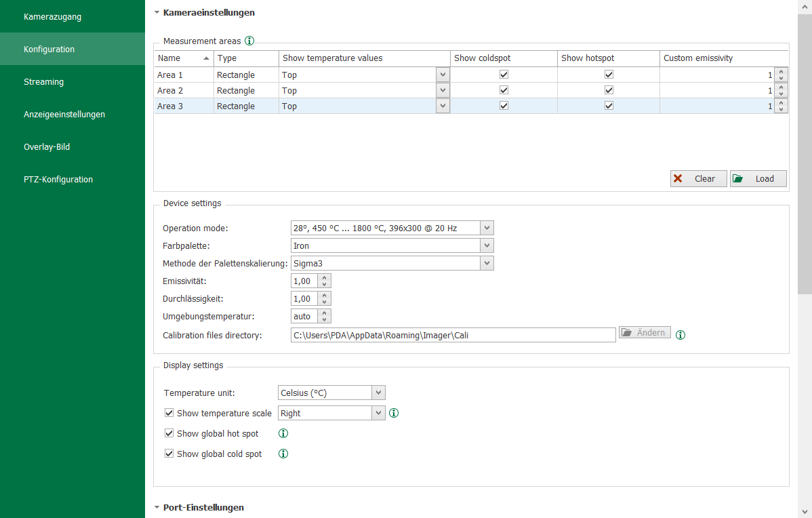
Task: Click info icon for Show global cold spot
Action: 283,453
